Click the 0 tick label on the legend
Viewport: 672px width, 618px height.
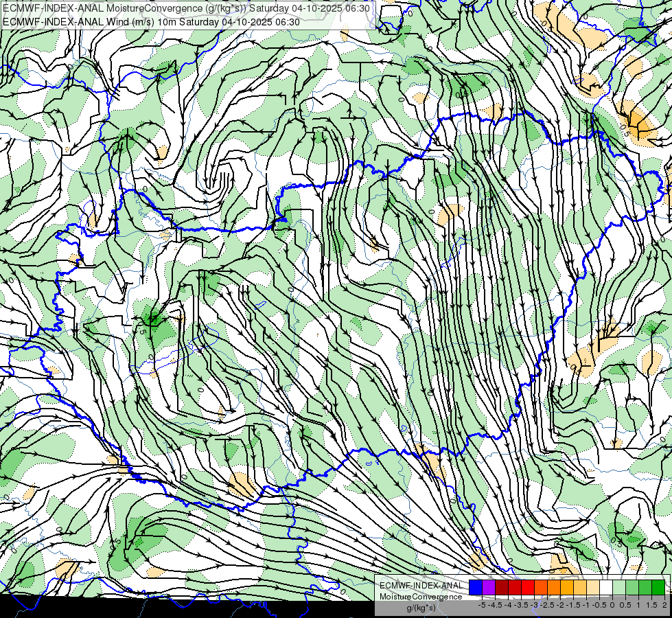click(612, 605)
